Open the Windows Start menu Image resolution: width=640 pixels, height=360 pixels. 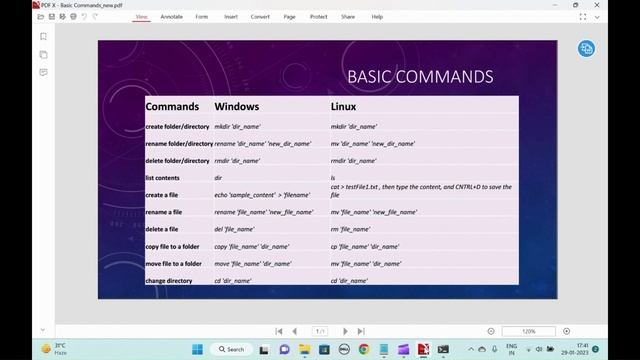[198, 349]
